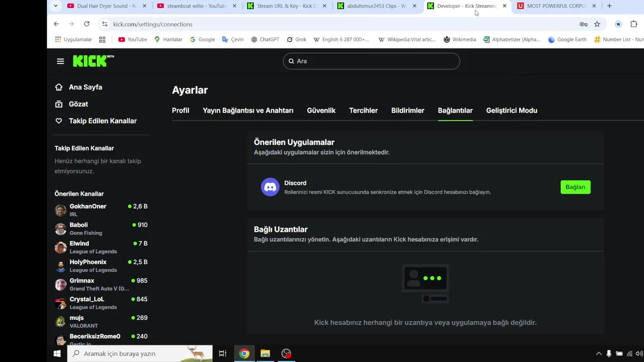Open Elwind channel avatar

coord(60,247)
